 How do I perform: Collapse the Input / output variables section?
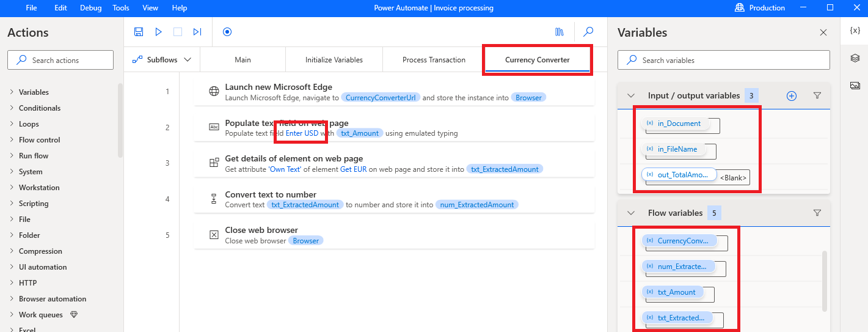631,95
